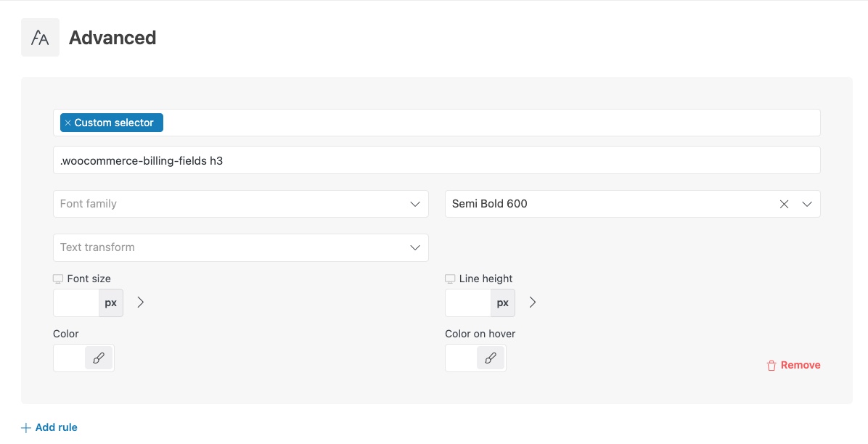Click the Advanced typography section icon

[x=40, y=38]
